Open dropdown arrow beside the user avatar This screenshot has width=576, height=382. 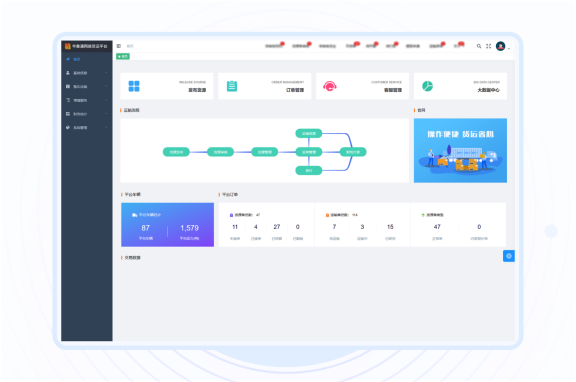click(x=509, y=48)
